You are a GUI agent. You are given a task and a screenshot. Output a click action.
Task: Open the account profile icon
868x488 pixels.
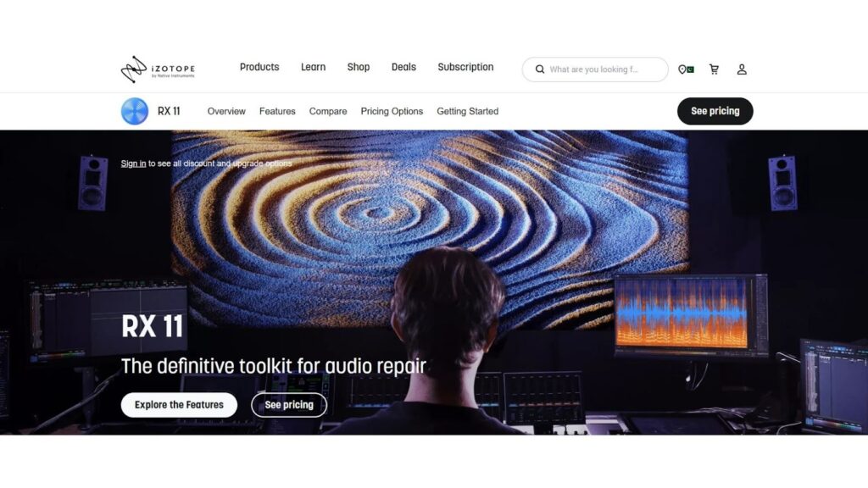pos(743,69)
